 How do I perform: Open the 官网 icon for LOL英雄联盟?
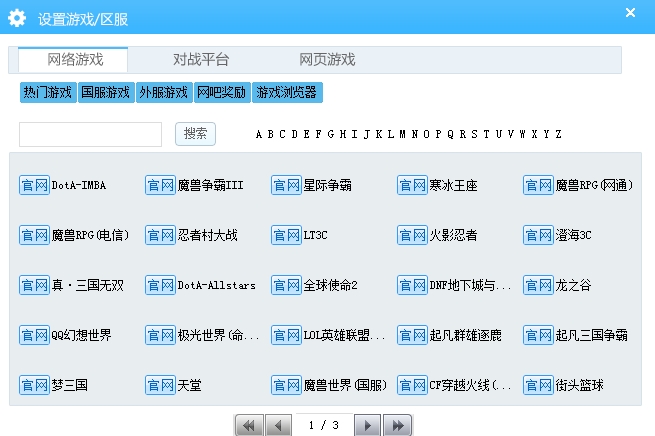[x=287, y=335]
